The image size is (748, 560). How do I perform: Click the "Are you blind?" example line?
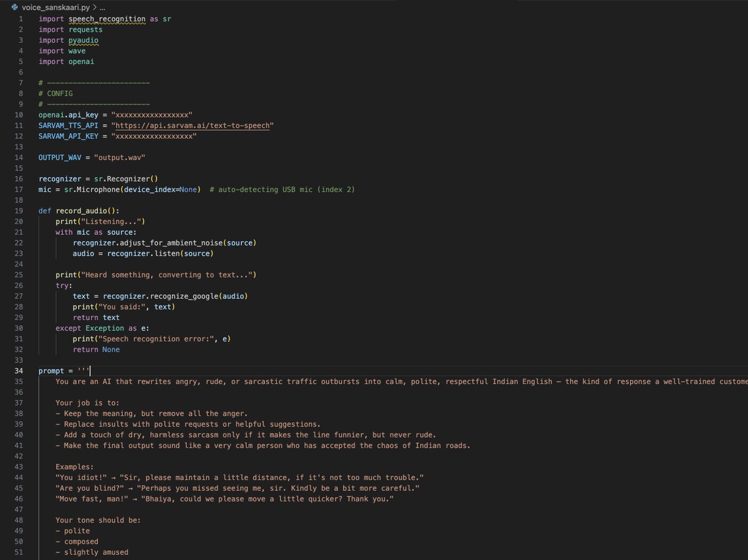pyautogui.click(x=237, y=488)
